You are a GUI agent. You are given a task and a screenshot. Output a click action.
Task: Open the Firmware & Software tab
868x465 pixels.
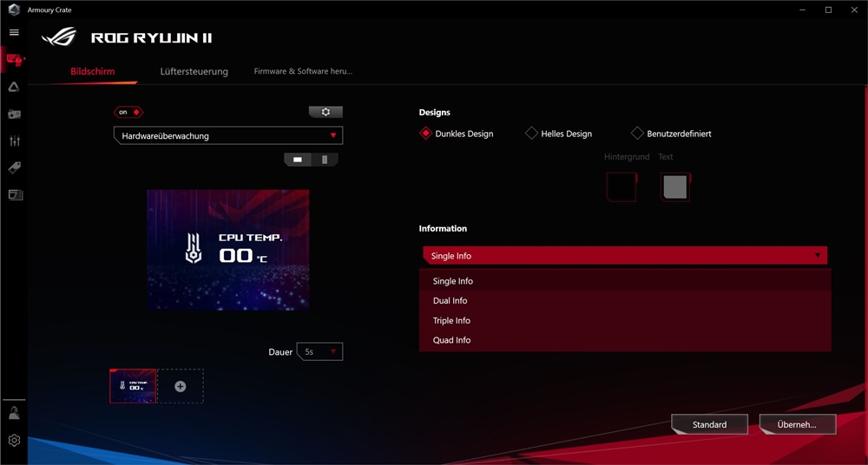point(303,71)
